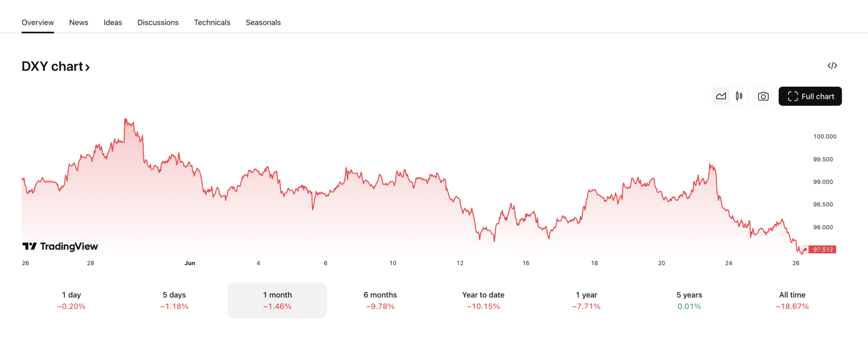Open the Full chart view
Viewport: 868px width, 341px height.
coord(810,96)
